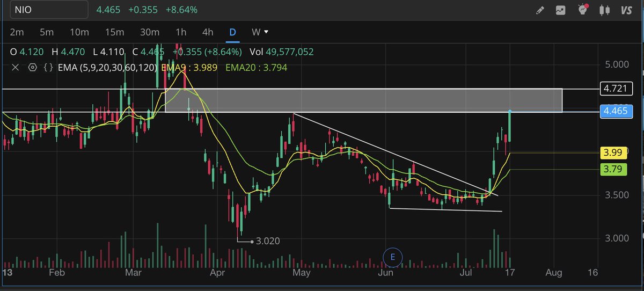The width and height of the screenshot is (644, 291).
Task: Switch to 5m timeframe
Action: [47, 32]
